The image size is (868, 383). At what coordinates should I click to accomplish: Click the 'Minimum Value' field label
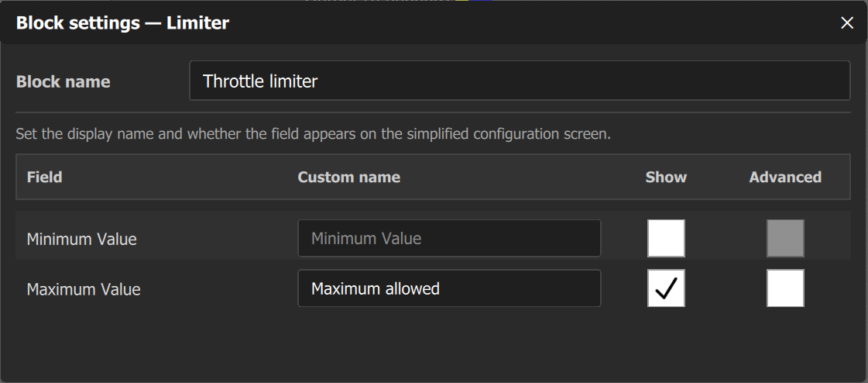(81, 240)
